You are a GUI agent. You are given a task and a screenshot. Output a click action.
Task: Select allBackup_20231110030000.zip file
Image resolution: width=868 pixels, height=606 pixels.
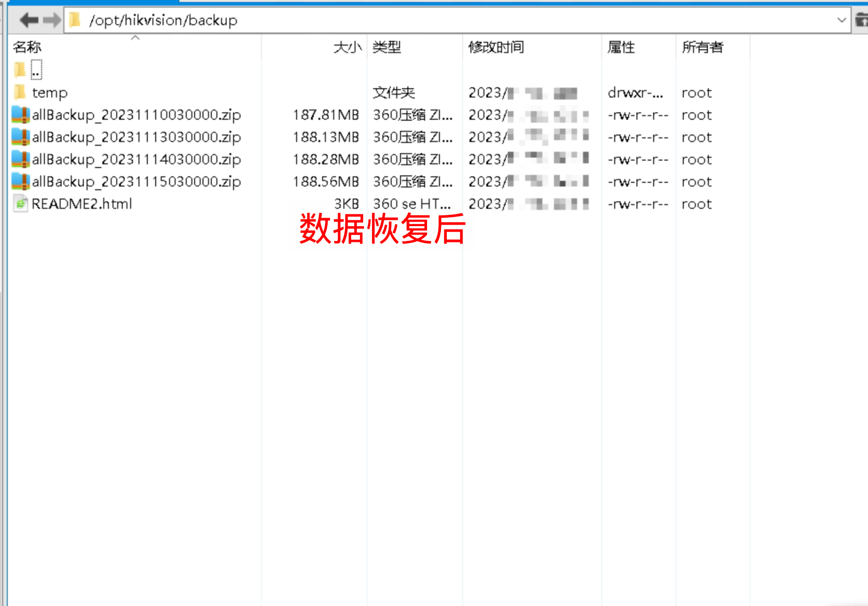(x=136, y=115)
